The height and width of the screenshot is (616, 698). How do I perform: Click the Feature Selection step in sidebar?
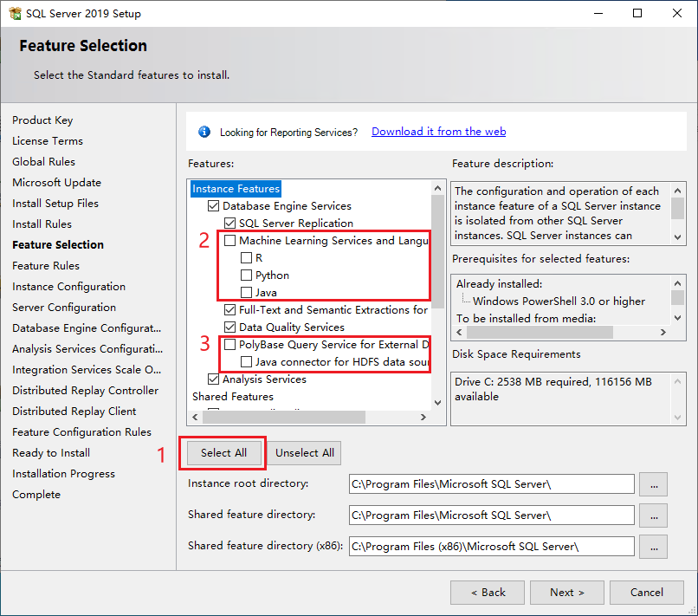[x=58, y=245]
